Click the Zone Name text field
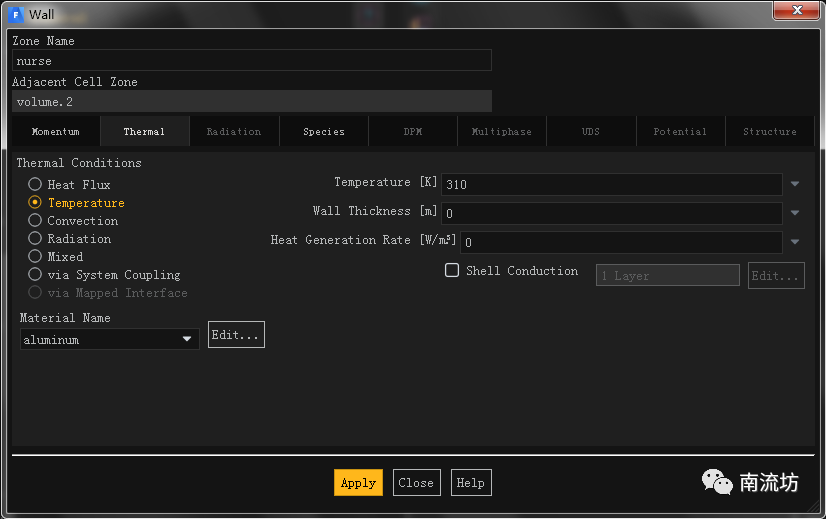 (251, 61)
